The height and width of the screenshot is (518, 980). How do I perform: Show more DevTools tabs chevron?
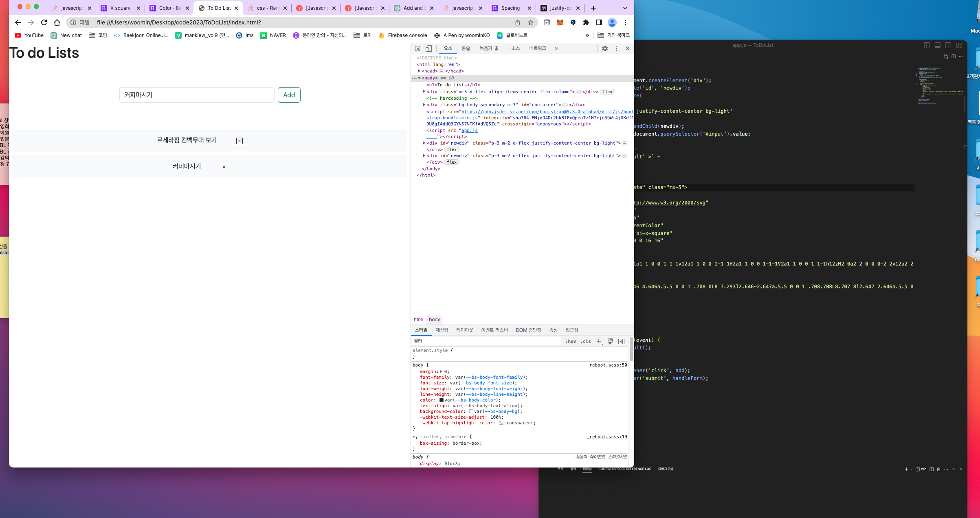tap(556, 48)
